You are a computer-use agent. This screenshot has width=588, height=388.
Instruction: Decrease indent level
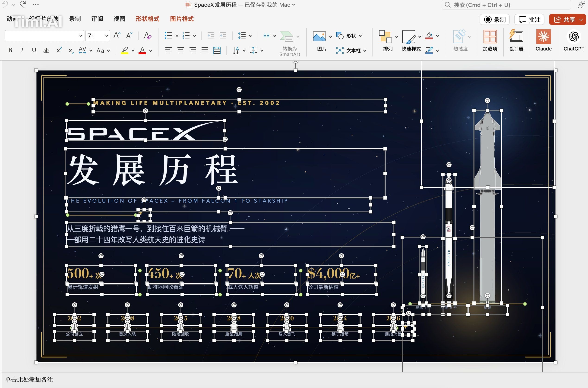(211, 36)
